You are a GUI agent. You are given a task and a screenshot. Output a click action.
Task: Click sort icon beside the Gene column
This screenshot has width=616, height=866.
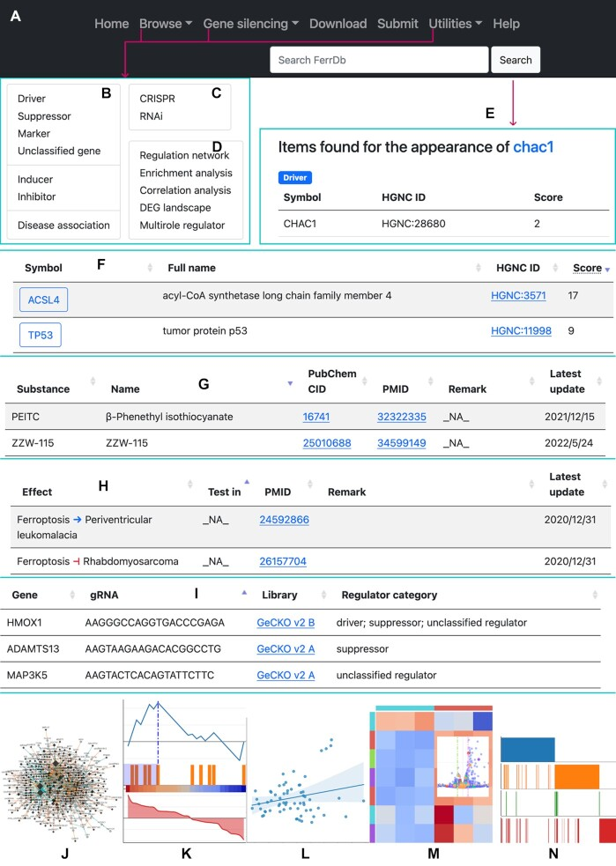tap(72, 595)
